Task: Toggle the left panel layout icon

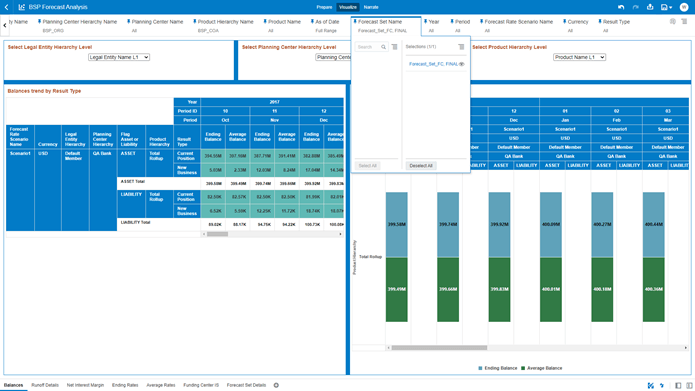Action: (678, 386)
